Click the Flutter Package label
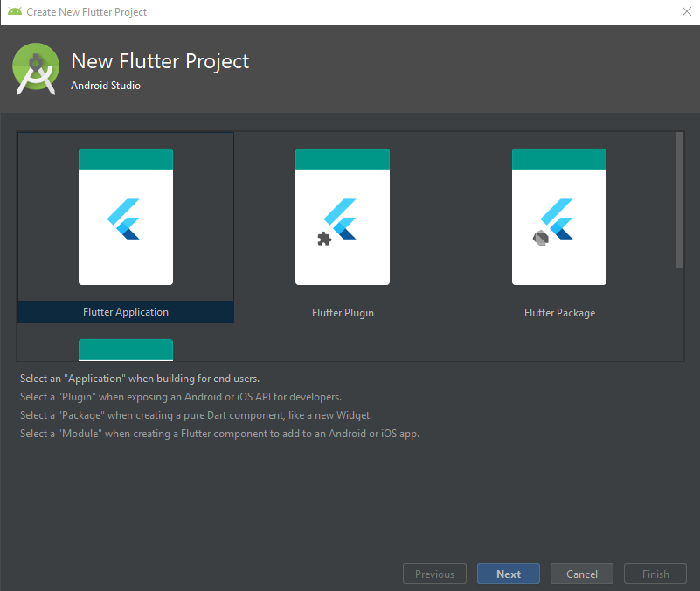700x591 pixels. [559, 313]
